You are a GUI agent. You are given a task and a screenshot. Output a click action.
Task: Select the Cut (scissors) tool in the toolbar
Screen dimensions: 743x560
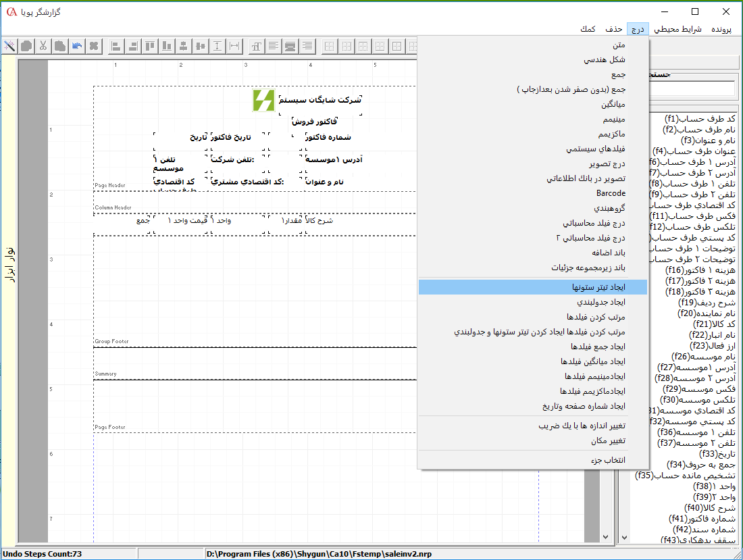tap(43, 46)
